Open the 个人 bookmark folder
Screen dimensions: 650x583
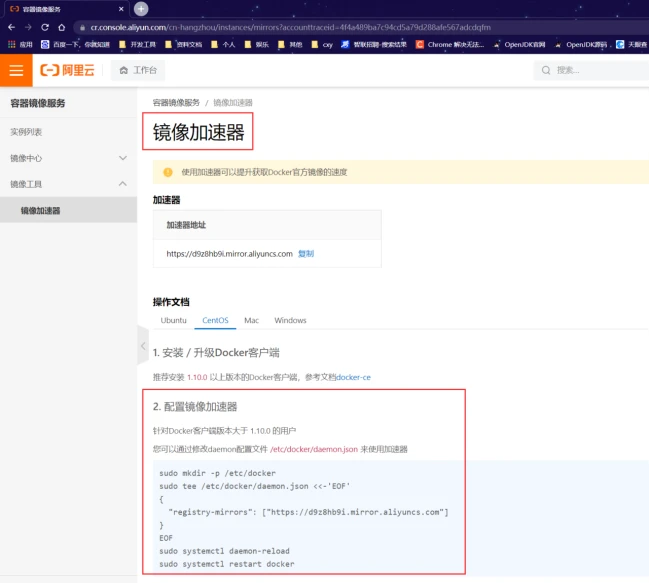coord(223,44)
